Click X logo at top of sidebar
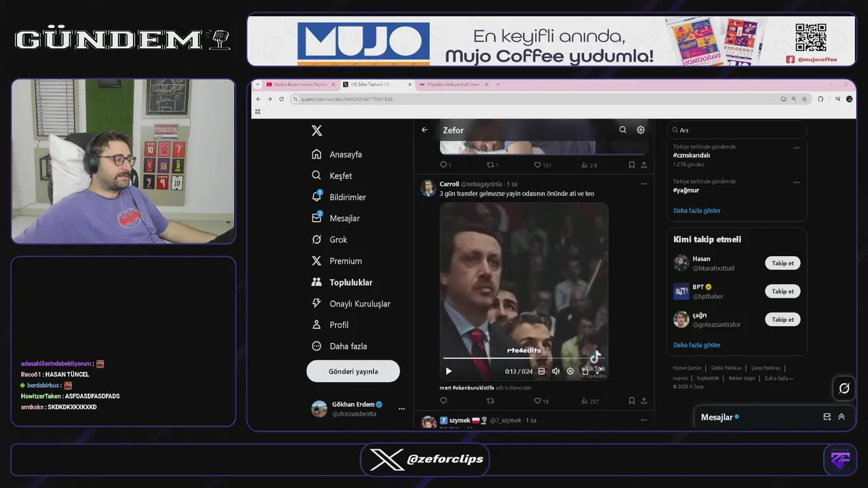Image resolution: width=868 pixels, height=488 pixels. pyautogui.click(x=317, y=131)
